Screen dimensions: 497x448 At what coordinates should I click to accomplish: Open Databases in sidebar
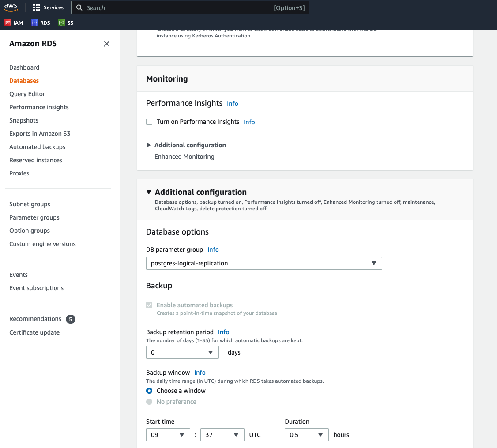click(24, 81)
